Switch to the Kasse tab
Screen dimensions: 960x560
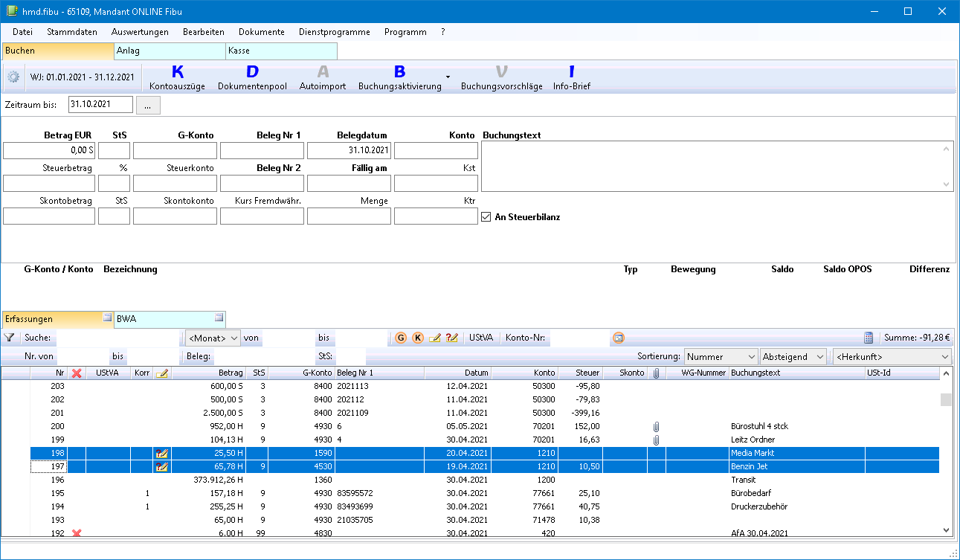tap(281, 51)
